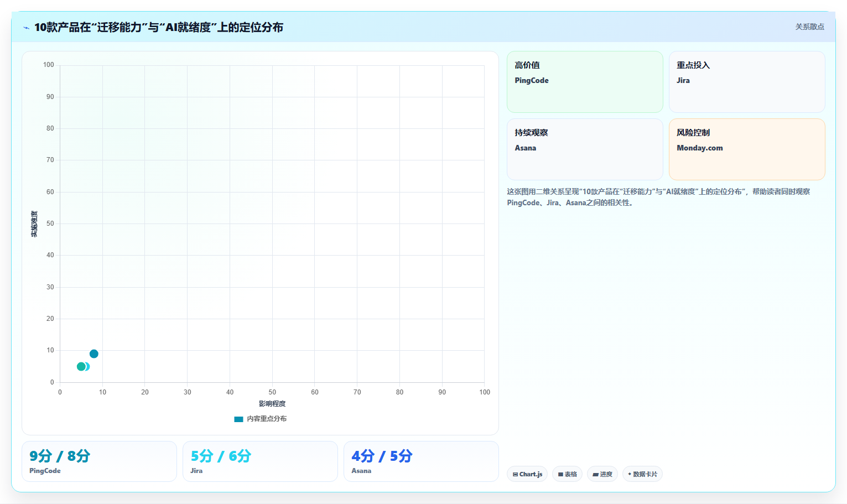This screenshot has width=847, height=504.
Task: Click the dark teal PingCode scatter point
Action: [x=94, y=354]
